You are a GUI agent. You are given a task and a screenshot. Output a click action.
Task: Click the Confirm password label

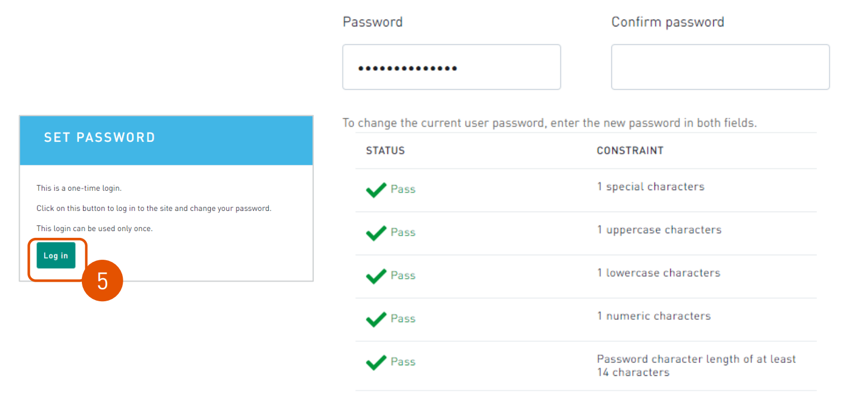click(667, 22)
